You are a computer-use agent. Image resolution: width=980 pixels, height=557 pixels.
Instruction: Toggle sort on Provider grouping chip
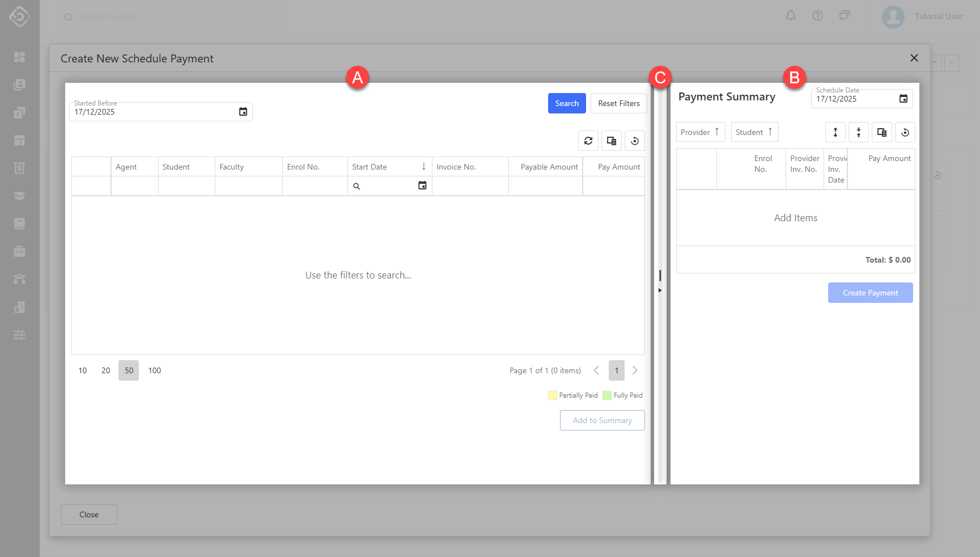pos(700,132)
